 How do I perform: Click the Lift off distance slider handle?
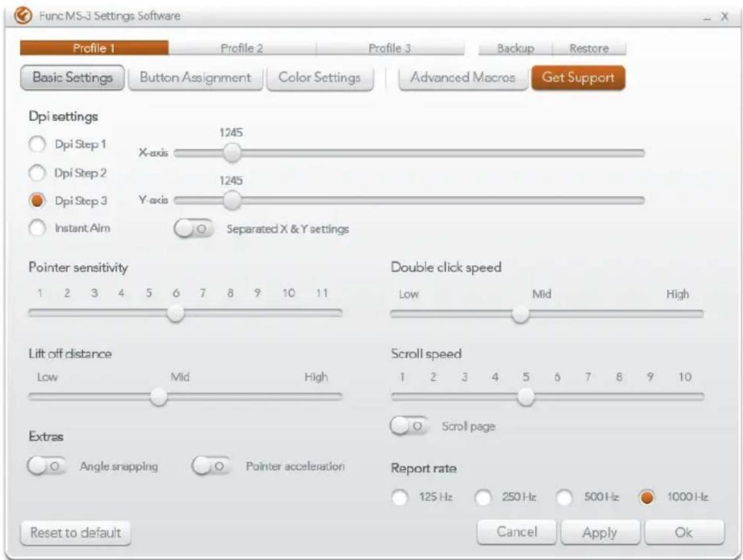click(159, 397)
